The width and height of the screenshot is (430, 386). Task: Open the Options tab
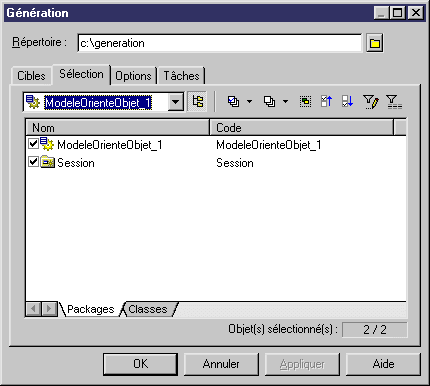coord(133,76)
